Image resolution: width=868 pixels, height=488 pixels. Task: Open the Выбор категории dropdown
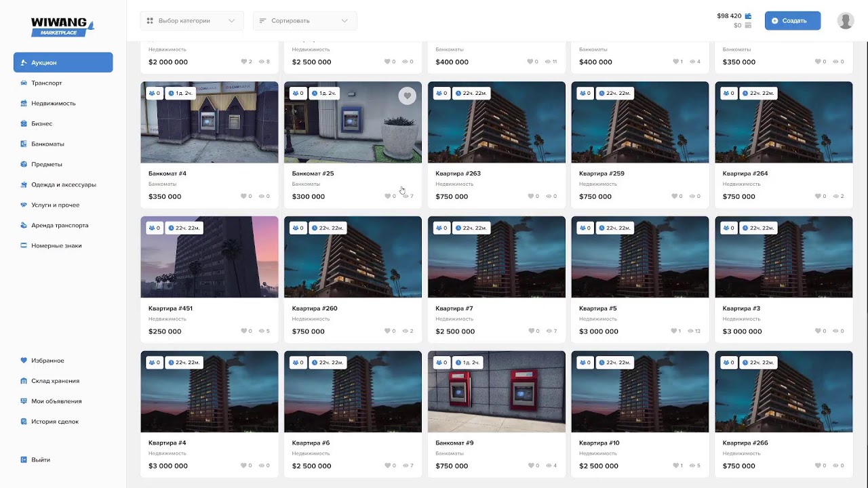(x=192, y=21)
